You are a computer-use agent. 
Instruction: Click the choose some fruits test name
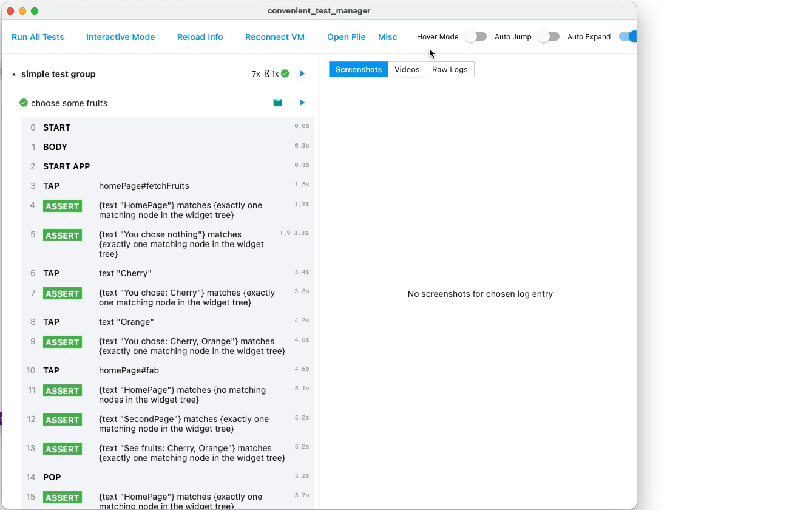(x=69, y=103)
